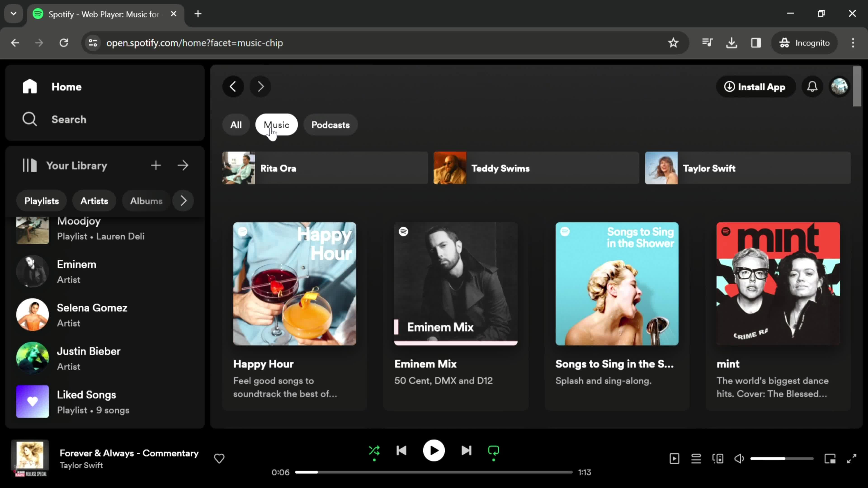Click the Install App button

click(x=755, y=87)
